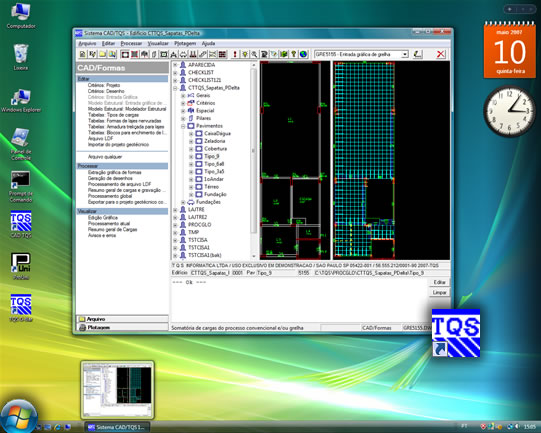
Task: Click the first document icon in toolbar
Action: [x=83, y=54]
